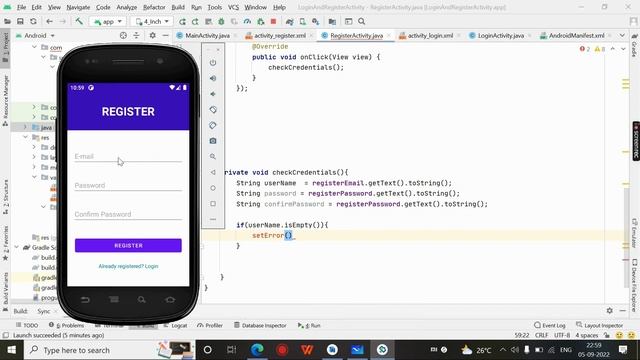Viewport: 640px width, 360px height.
Task: Click the emulator home circle button
Action: (213, 188)
